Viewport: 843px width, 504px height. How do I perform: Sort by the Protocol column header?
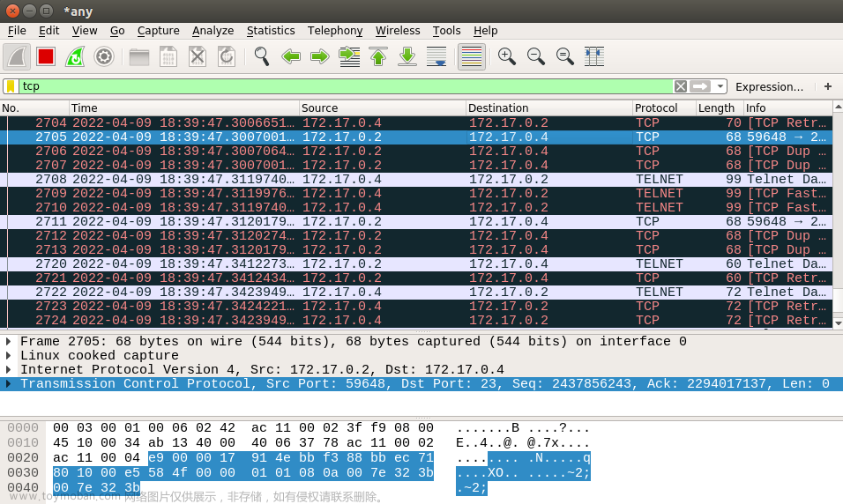[664, 108]
